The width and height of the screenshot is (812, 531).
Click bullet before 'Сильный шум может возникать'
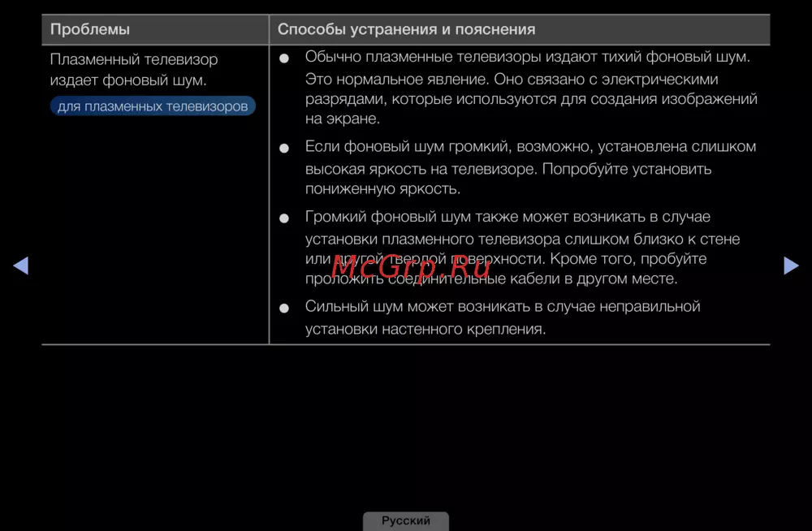click(284, 309)
